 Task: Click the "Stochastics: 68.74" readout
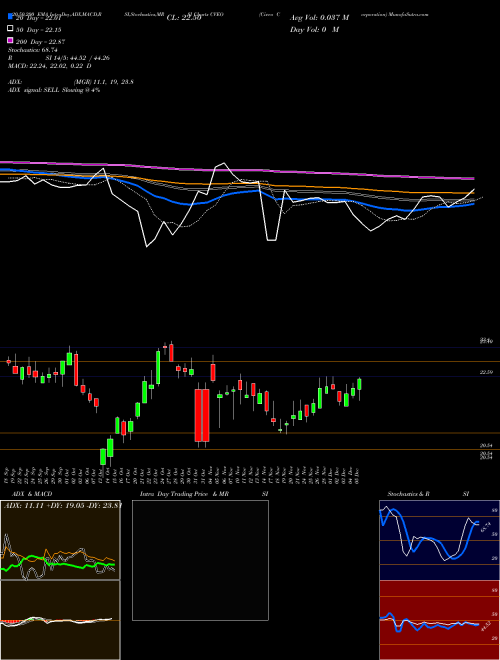tap(32, 50)
